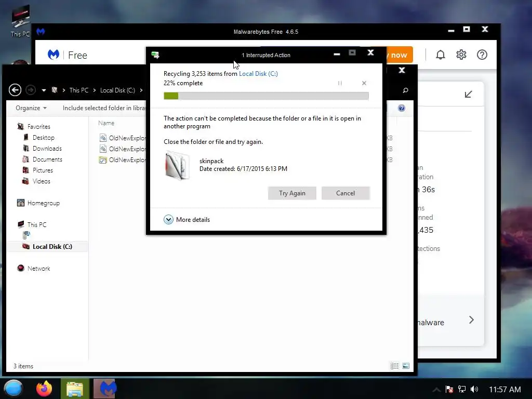Click the Start orb on taskbar
This screenshot has height=399, width=532.
click(x=14, y=389)
